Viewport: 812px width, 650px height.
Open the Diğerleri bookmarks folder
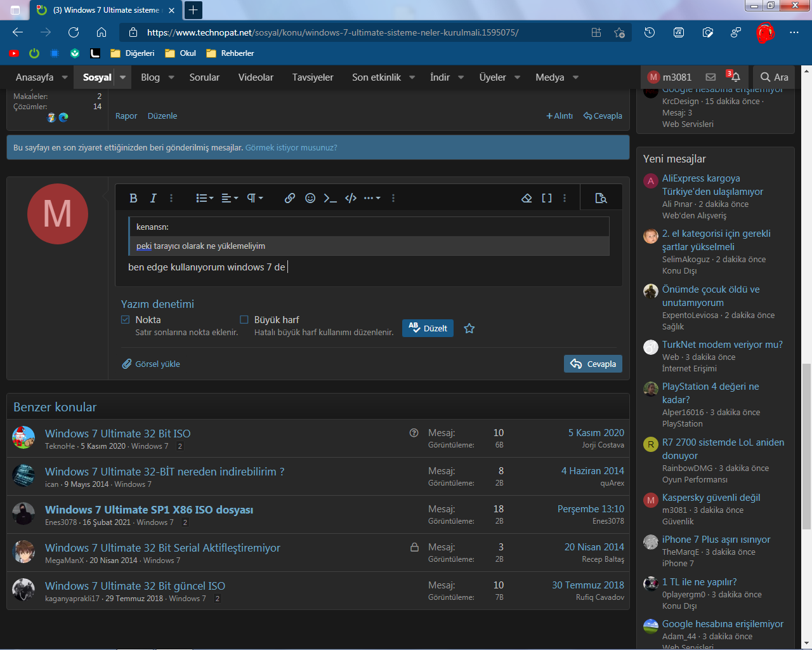click(x=133, y=53)
